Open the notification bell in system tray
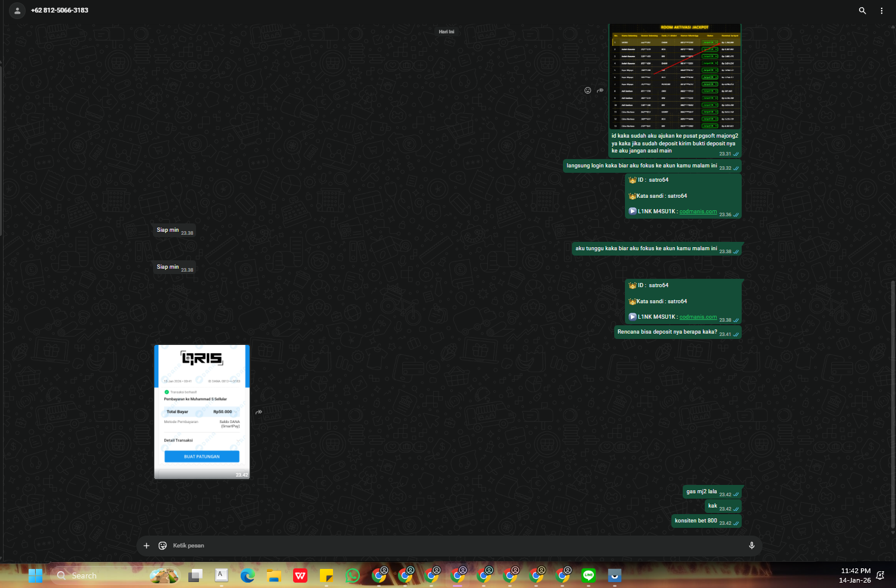896x588 pixels. [881, 575]
